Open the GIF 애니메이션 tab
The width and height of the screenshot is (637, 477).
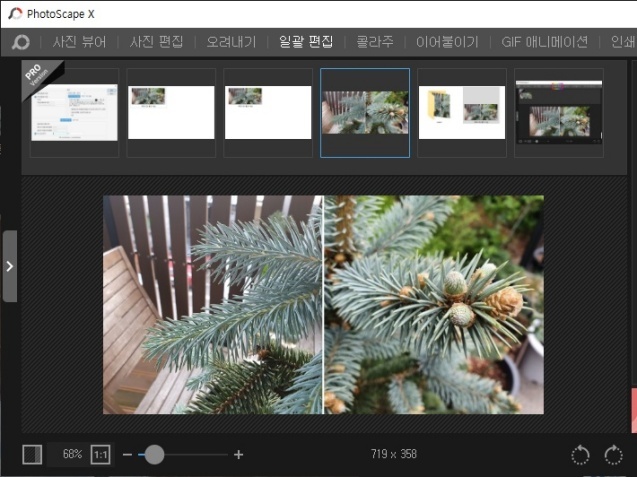point(544,41)
